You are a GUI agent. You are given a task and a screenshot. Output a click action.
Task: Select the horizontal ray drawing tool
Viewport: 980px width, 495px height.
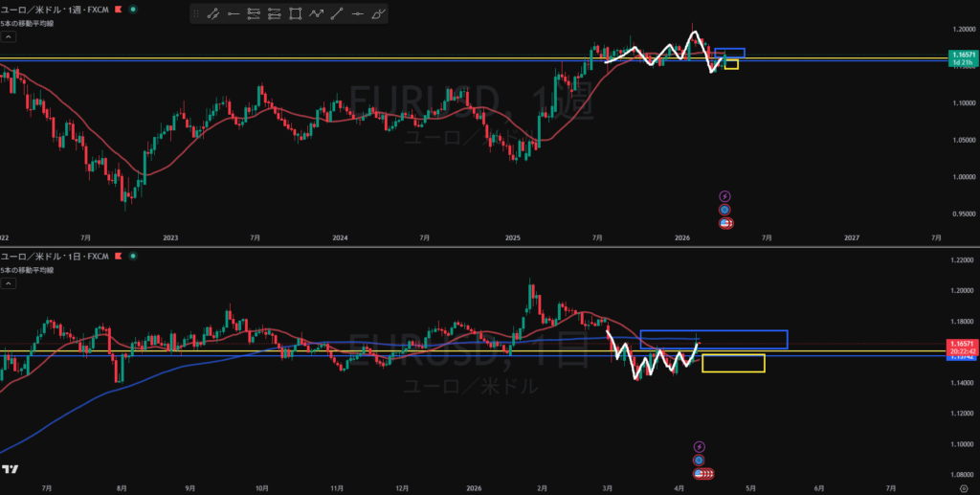coord(233,14)
